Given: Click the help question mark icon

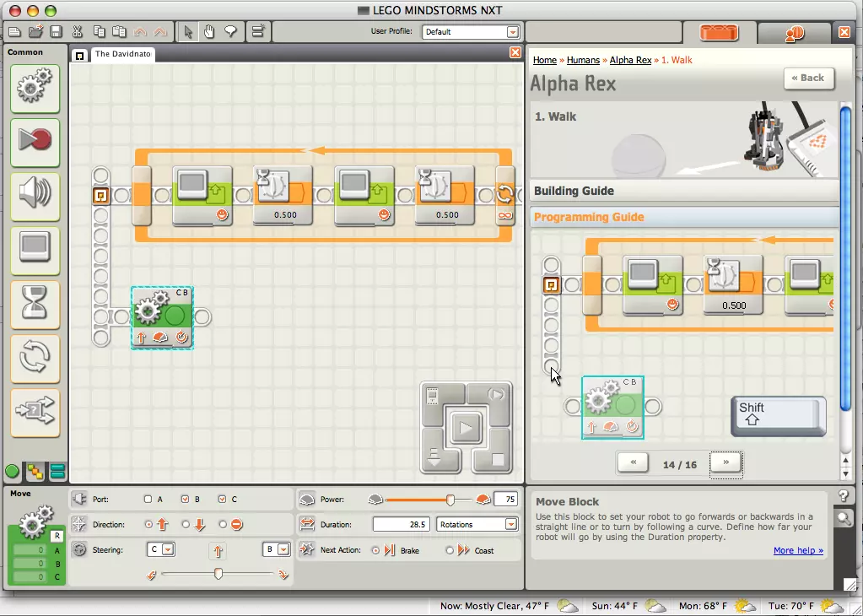Looking at the screenshot, I should [x=844, y=496].
